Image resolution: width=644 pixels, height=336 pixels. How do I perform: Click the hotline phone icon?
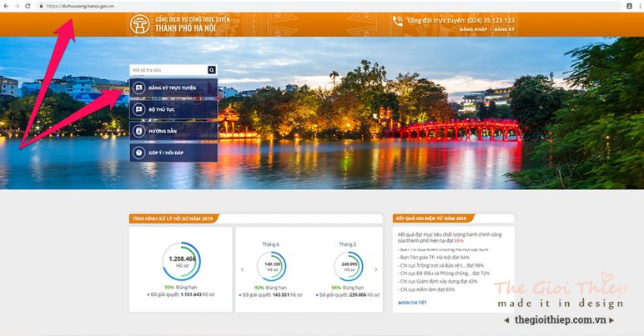[398, 21]
